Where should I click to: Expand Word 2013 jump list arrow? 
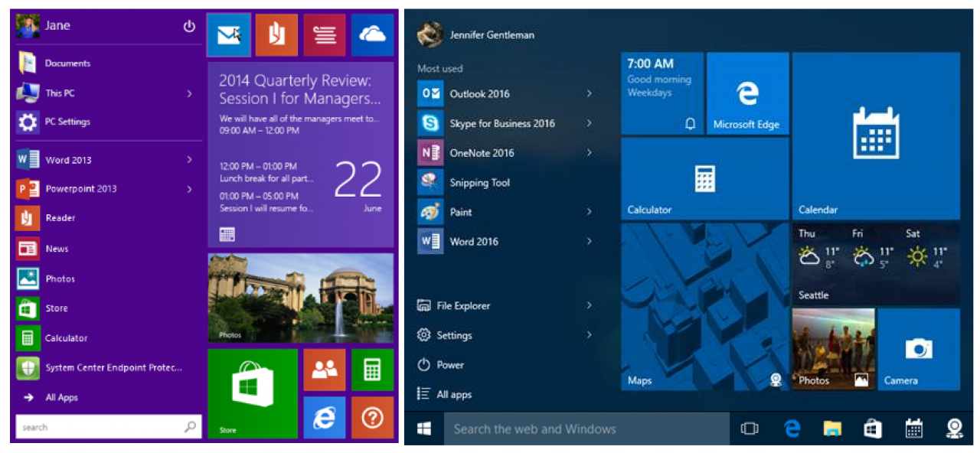click(189, 159)
